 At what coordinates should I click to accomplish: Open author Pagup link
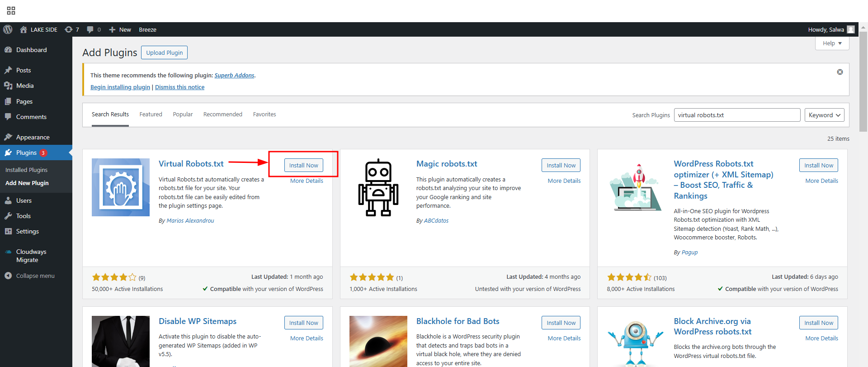coord(689,253)
